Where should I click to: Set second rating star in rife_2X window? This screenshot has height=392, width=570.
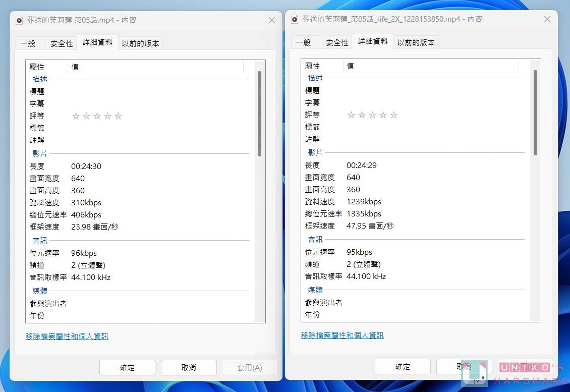(x=362, y=115)
